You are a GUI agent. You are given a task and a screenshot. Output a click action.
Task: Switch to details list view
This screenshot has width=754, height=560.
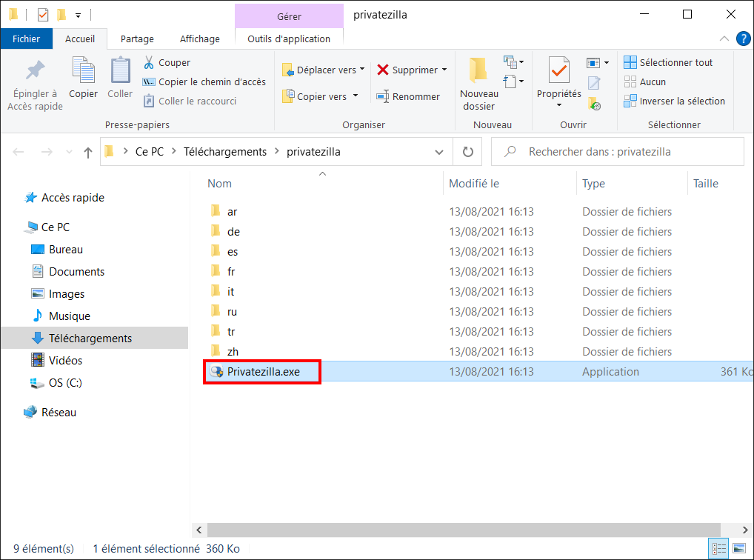[719, 548]
